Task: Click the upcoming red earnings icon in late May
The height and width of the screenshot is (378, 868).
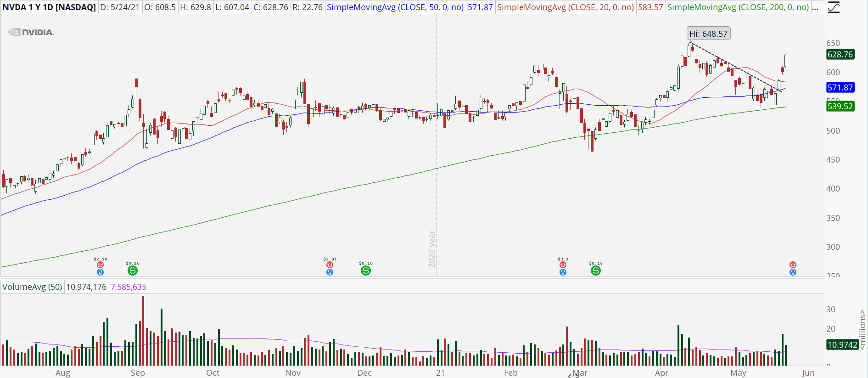Action: coord(793,265)
